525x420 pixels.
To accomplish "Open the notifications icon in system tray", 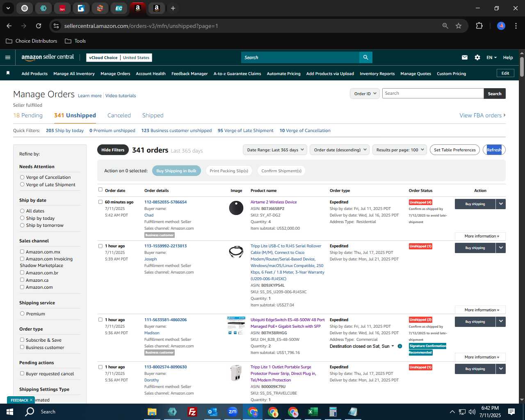I will tap(511, 412).
